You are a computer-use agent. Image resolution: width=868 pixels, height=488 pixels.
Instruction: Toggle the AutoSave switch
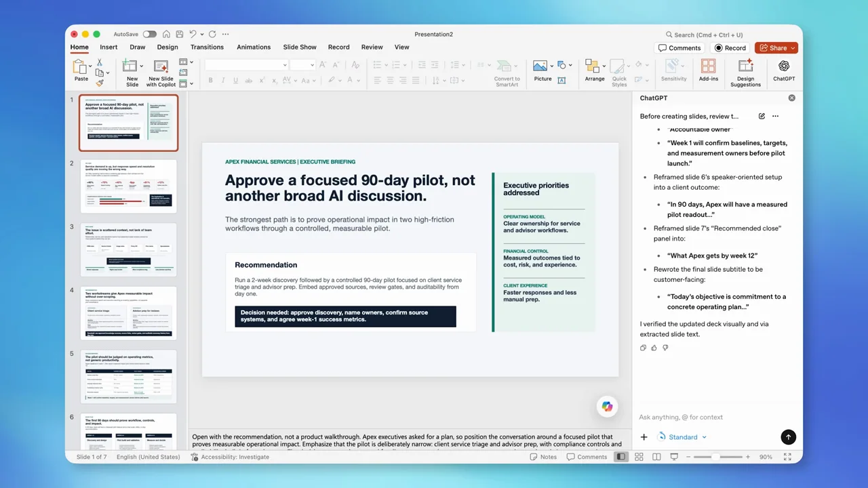[x=149, y=35]
